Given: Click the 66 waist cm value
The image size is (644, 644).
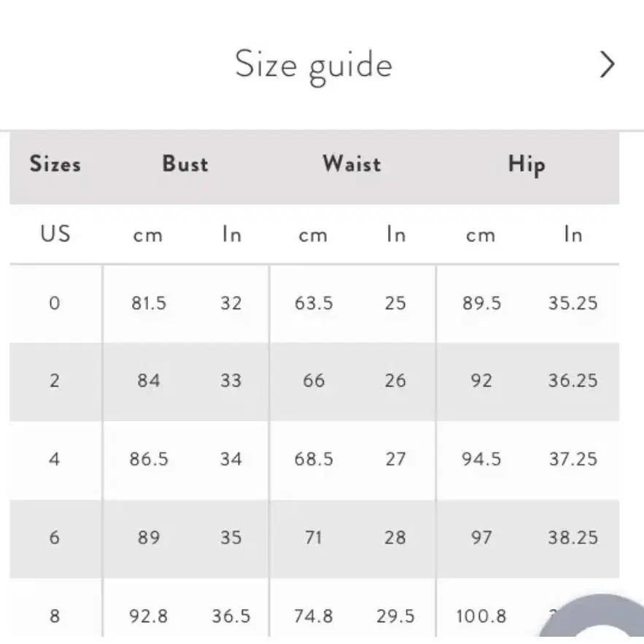Looking at the screenshot, I should click(x=314, y=380).
